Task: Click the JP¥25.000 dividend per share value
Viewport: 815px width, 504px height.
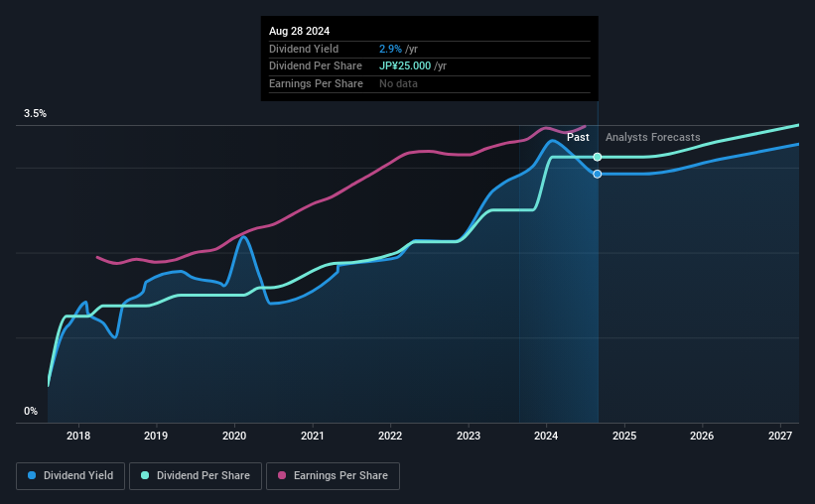Action: [x=405, y=66]
